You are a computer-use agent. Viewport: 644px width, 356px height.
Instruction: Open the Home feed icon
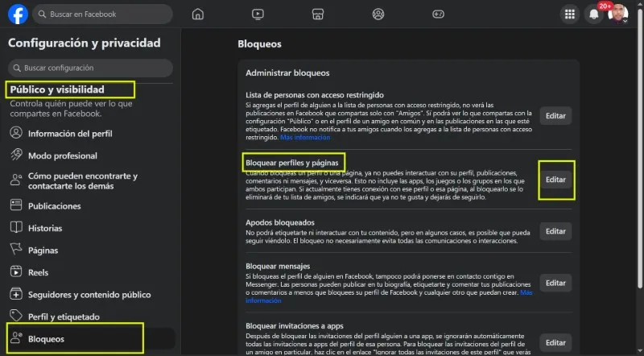point(197,14)
